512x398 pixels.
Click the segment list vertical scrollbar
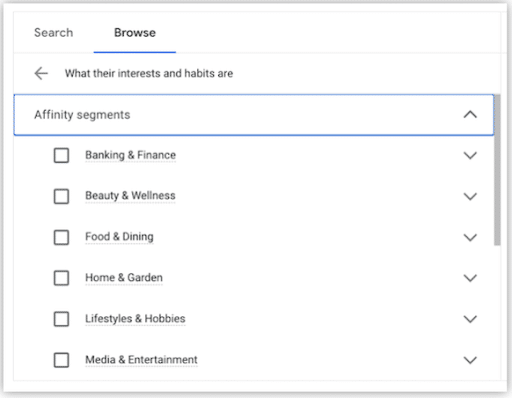tap(497, 170)
